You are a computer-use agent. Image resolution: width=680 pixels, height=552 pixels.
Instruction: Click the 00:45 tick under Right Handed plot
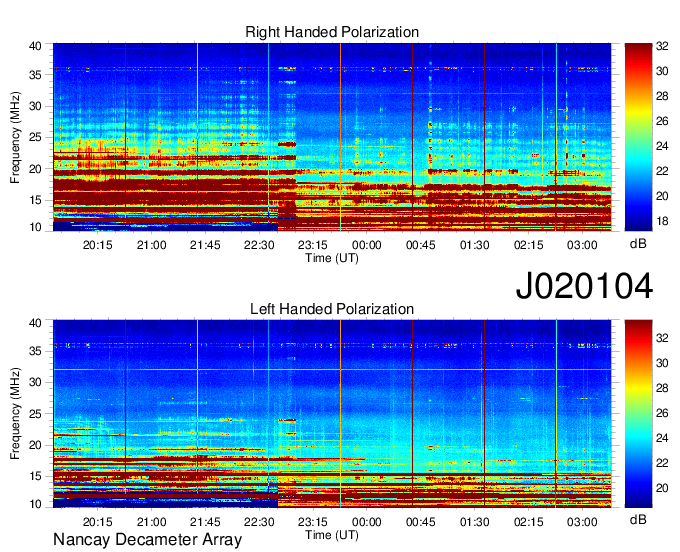421,245
